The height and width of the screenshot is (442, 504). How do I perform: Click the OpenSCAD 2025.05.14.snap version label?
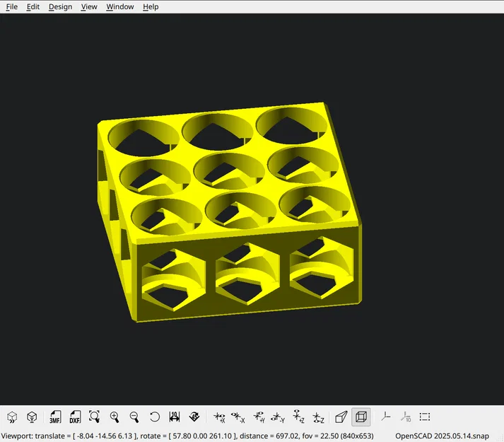(x=442, y=436)
